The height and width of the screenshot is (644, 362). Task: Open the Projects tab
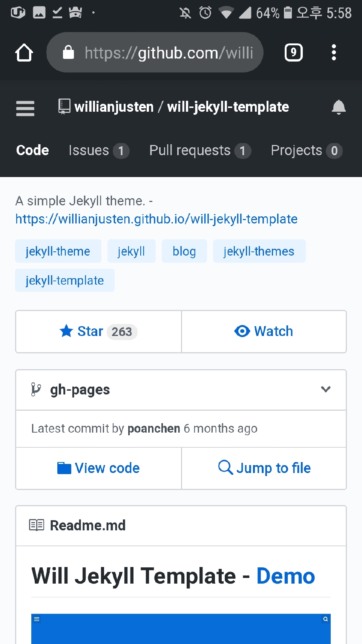(x=307, y=151)
